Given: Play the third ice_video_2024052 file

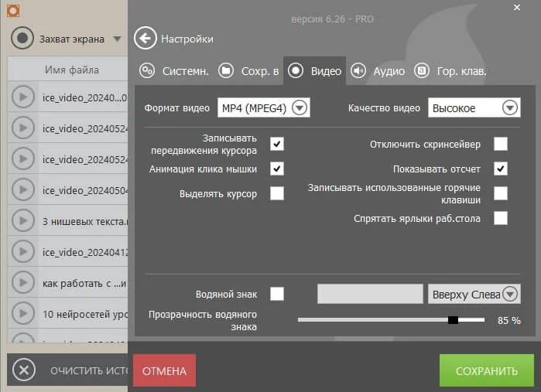Looking at the screenshot, I should point(23,159).
